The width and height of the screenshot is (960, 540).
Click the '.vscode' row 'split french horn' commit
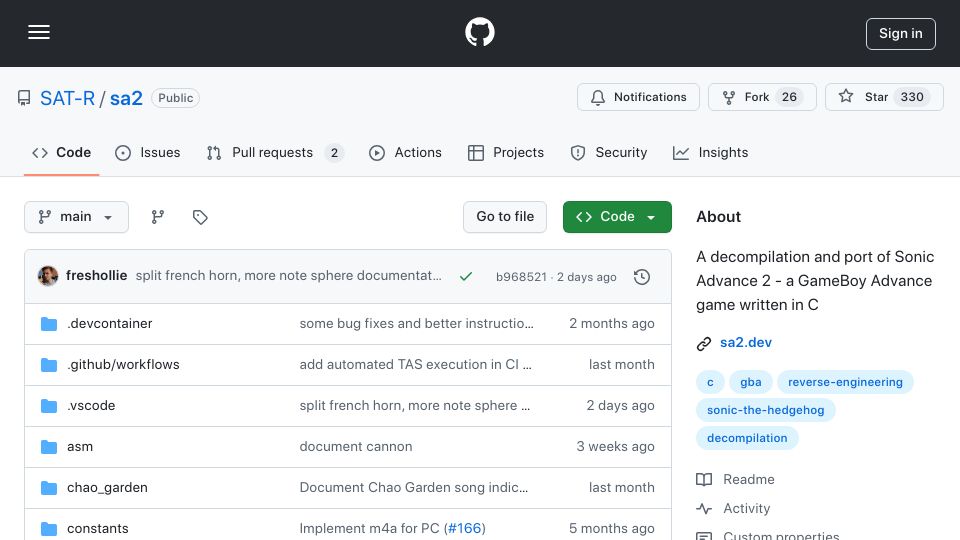tap(414, 405)
